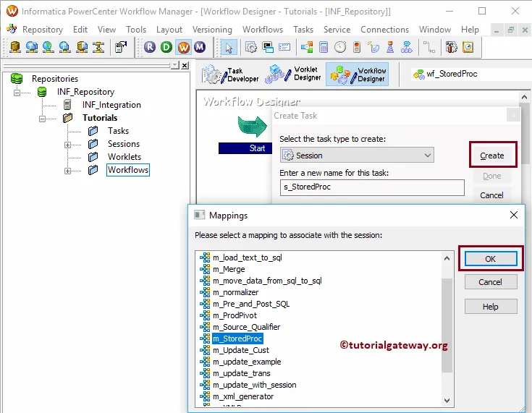
Task: Open the wf_StoredProc workflow dropdown
Action: pos(472,74)
